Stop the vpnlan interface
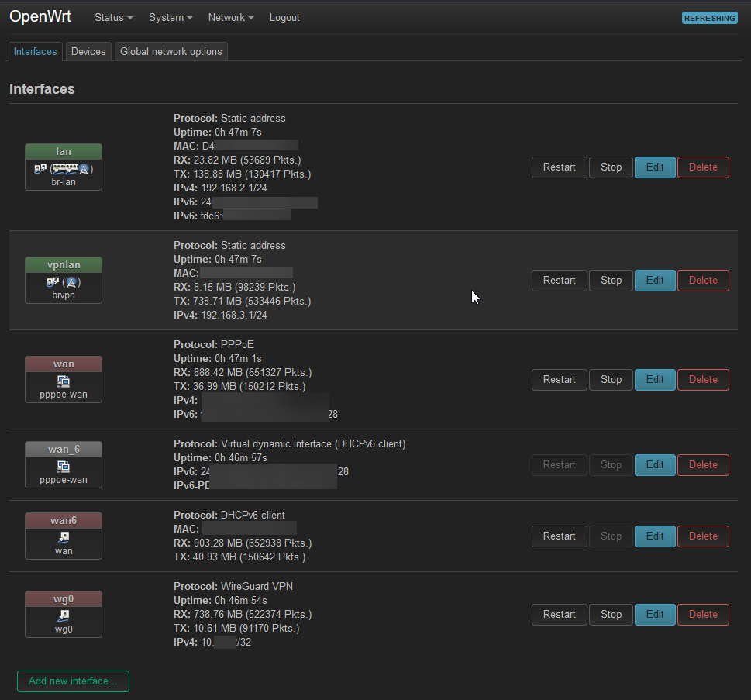 coord(611,281)
